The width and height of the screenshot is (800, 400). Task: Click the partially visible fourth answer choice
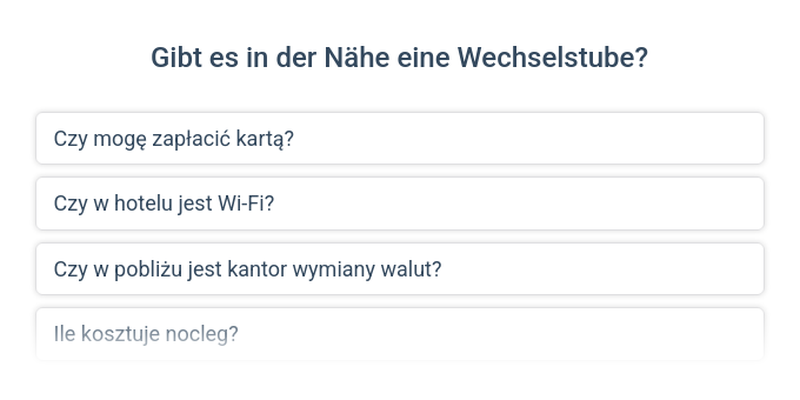(400, 333)
